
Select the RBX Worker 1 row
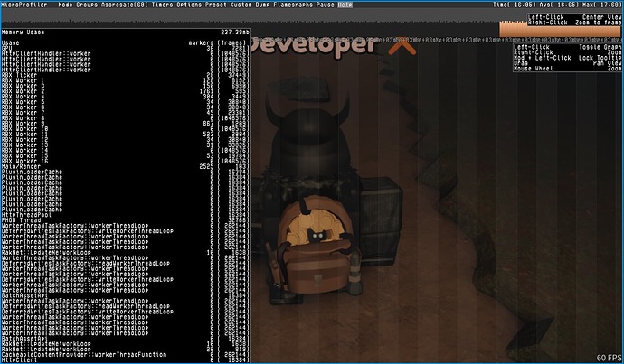[x=126, y=80]
